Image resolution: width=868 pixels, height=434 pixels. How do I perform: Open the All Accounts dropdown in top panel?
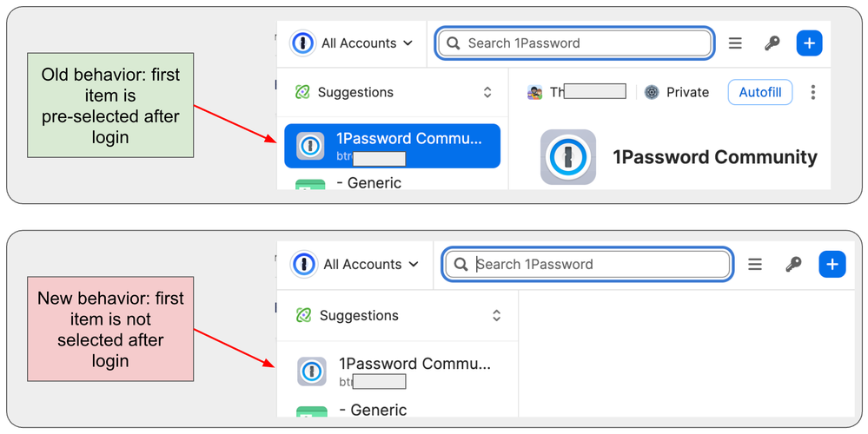click(353, 43)
